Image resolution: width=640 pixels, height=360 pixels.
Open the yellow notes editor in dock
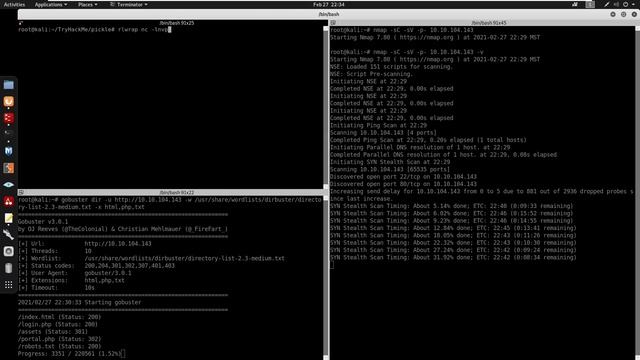tap(9, 218)
